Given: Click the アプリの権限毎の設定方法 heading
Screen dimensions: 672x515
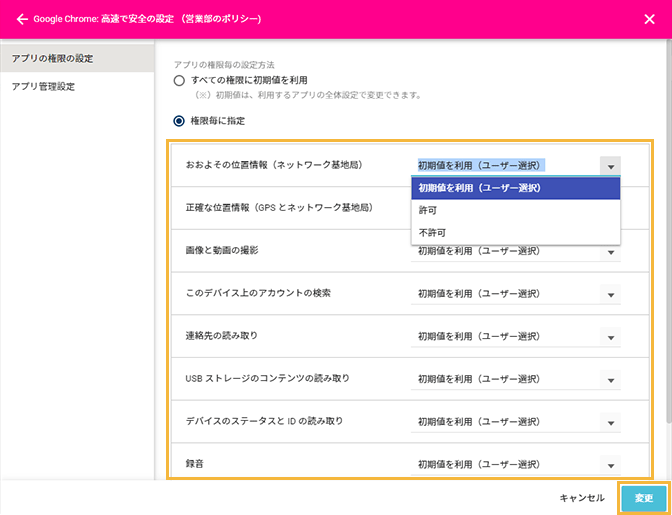Looking at the screenshot, I should pyautogui.click(x=224, y=65).
